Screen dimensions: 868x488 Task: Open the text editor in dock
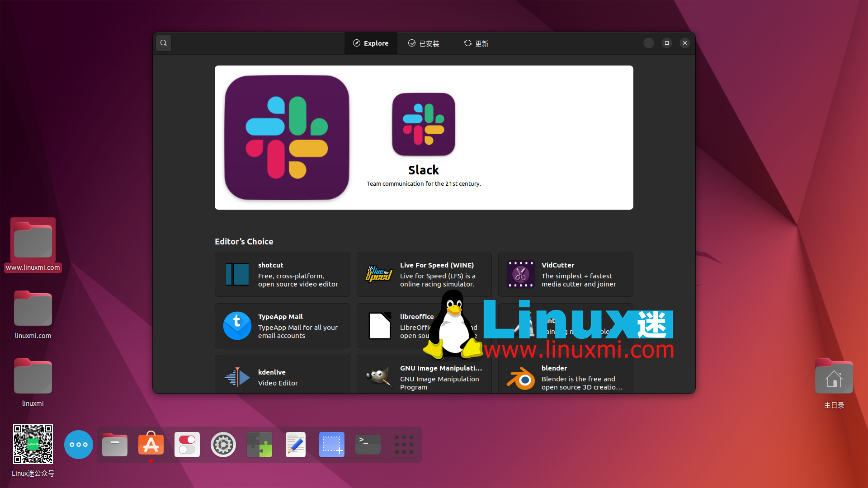(x=296, y=445)
